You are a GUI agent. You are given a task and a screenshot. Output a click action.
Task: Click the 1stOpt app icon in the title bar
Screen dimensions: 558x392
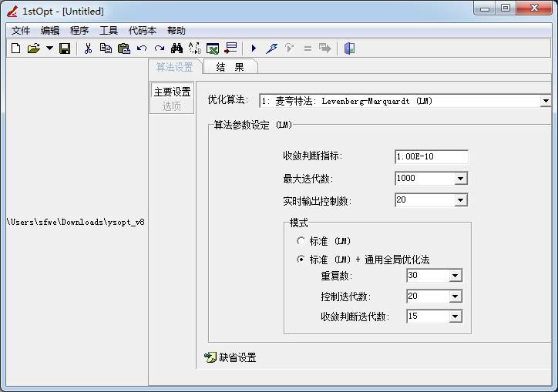pyautogui.click(x=12, y=11)
